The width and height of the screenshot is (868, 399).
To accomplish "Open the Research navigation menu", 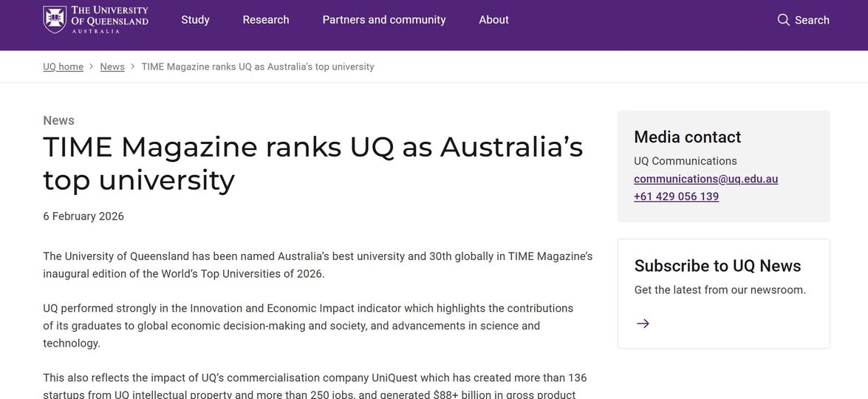I will (x=266, y=20).
